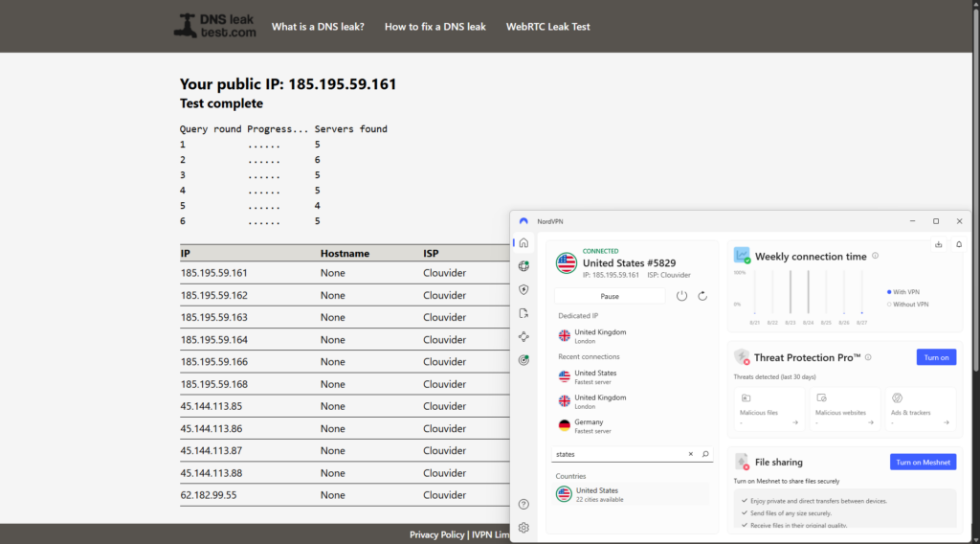Click With VPN legend entry
Screen dimensions: 980x544
[x=903, y=292]
